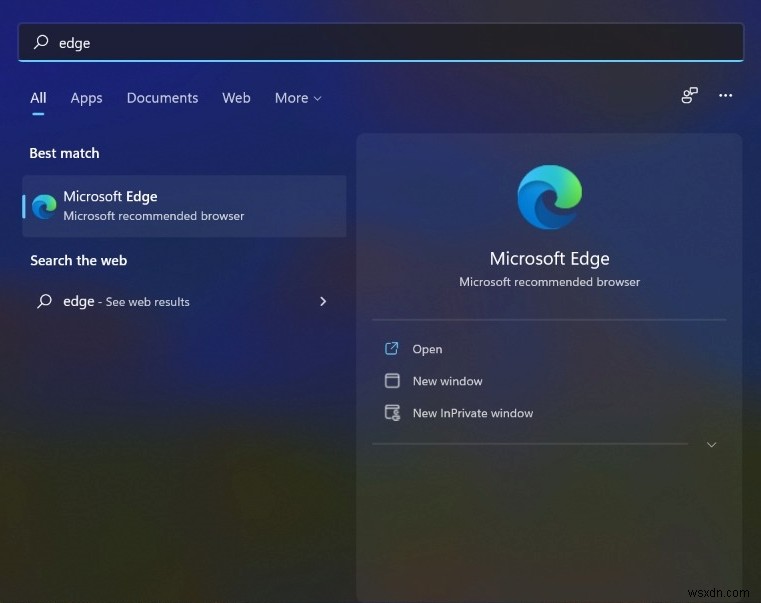Open the Microsoft Edge best match result
Image resolution: width=761 pixels, height=603 pixels.
[x=184, y=206]
